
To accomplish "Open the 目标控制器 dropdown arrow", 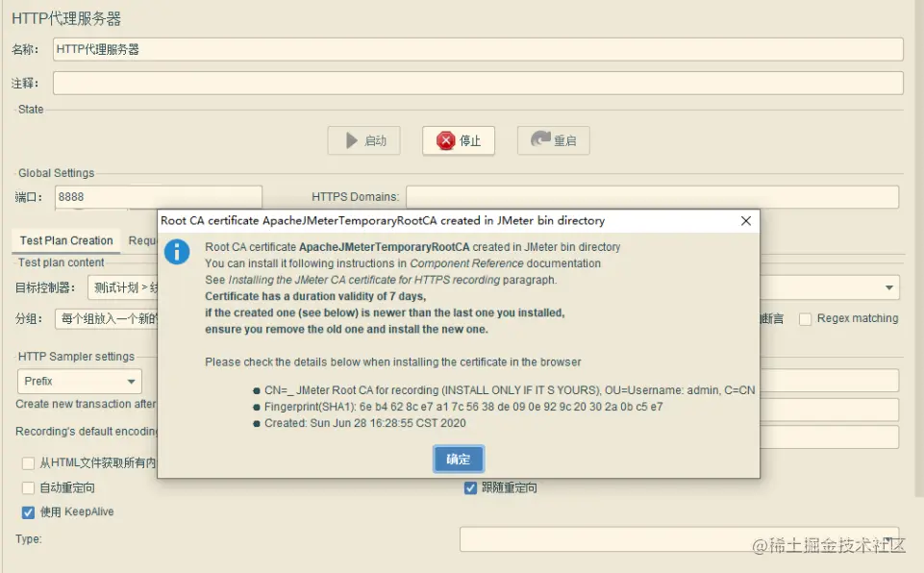I will [x=888, y=287].
